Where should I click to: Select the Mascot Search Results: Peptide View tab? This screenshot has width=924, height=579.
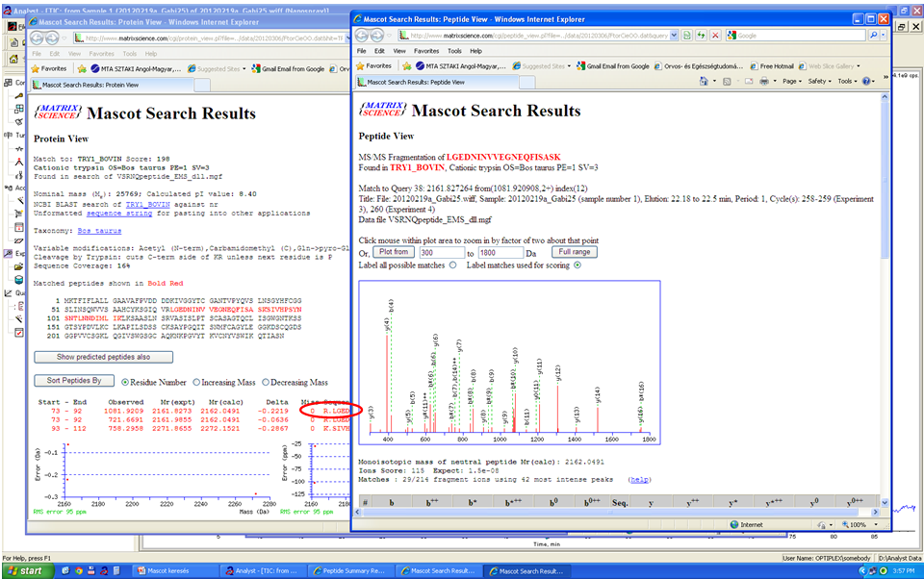point(438,83)
